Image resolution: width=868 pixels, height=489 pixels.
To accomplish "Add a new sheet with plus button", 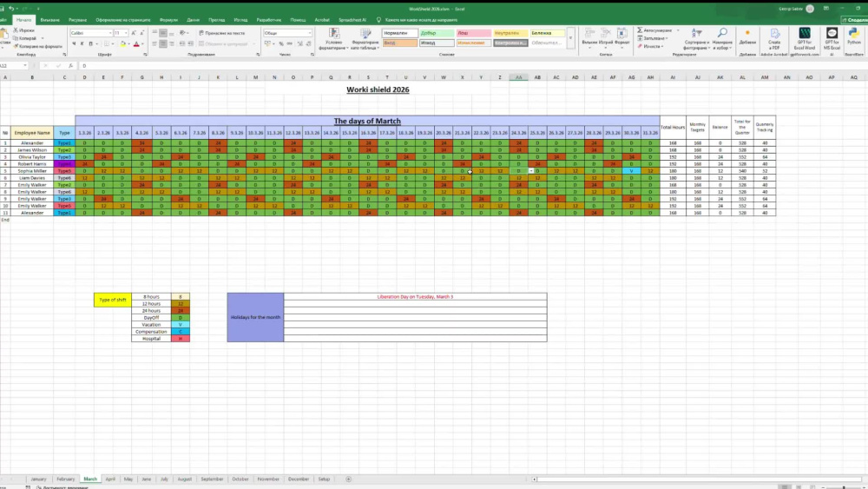I will (348, 479).
